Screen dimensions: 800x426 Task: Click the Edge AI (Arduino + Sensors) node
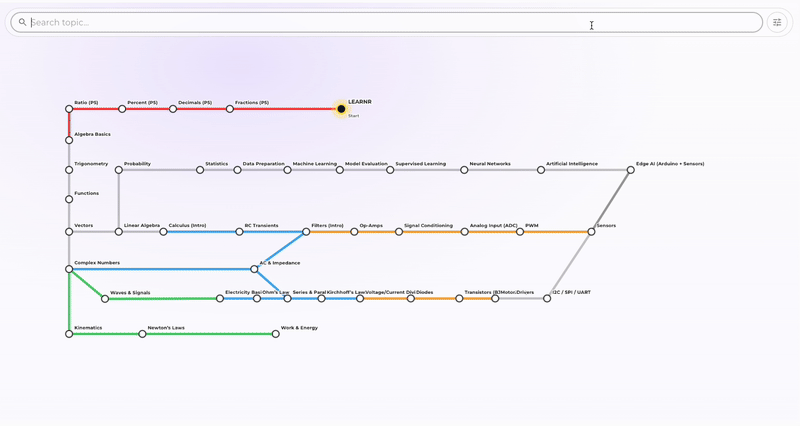(x=631, y=170)
